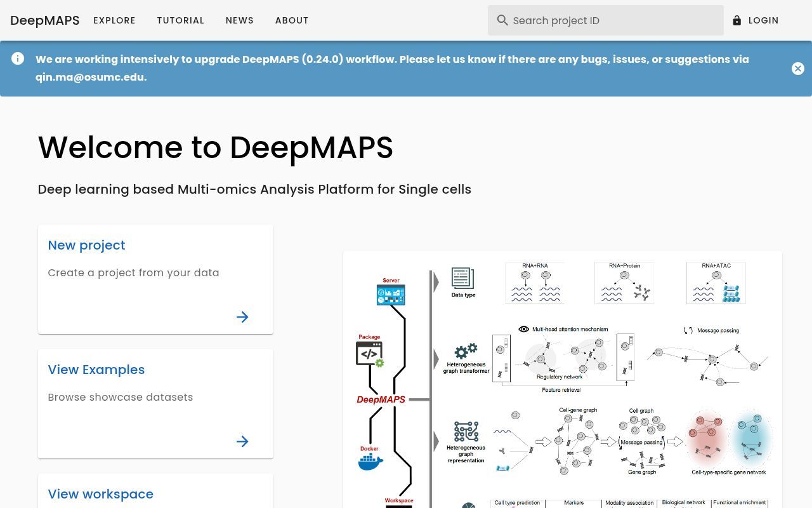Image resolution: width=812 pixels, height=508 pixels.
Task: Click the Browse showcase datasets text
Action: coord(121,397)
